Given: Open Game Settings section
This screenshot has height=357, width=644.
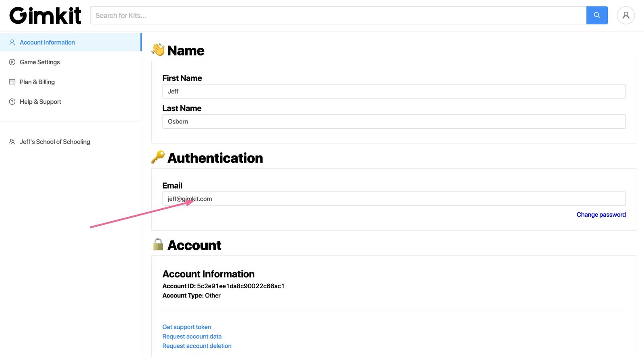Looking at the screenshot, I should (x=70, y=62).
